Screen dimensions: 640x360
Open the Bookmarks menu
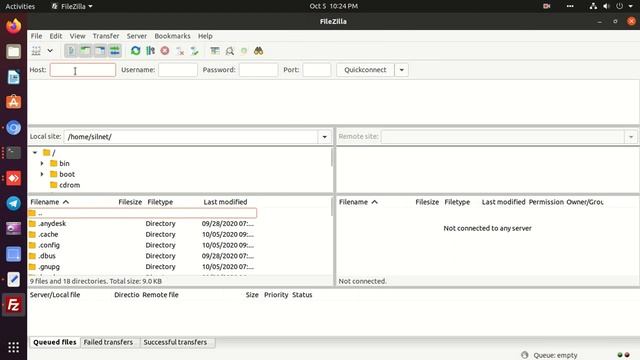pos(172,36)
